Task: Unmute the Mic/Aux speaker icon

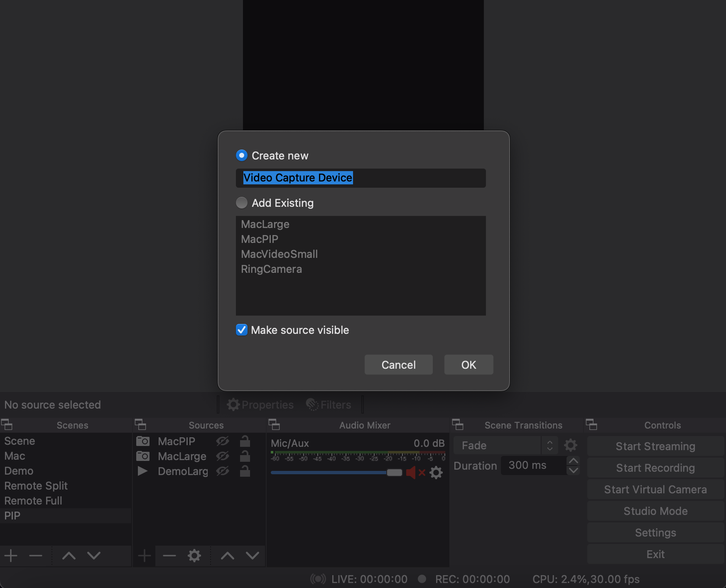Action: coord(415,473)
